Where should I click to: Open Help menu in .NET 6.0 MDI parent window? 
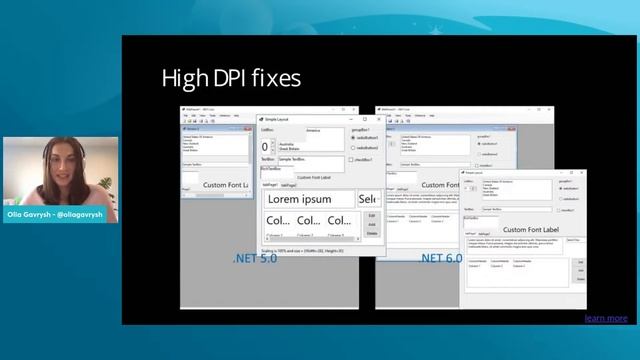[432, 116]
